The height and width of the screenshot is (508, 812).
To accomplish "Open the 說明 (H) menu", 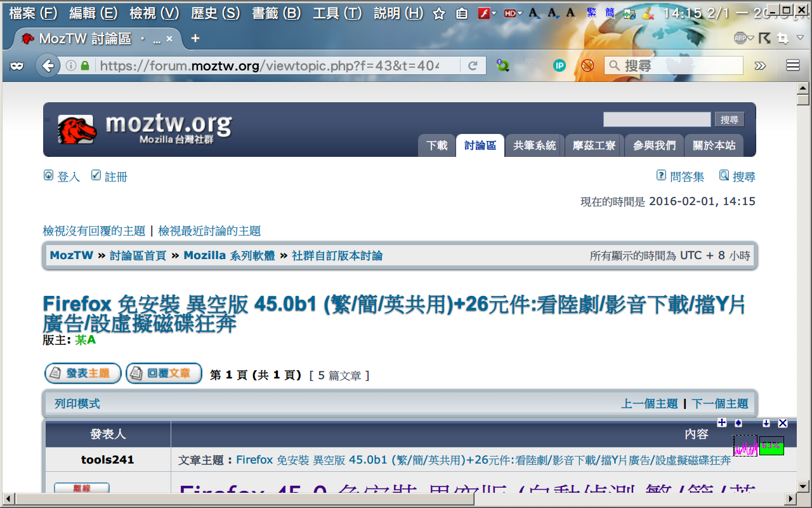I will click(398, 13).
